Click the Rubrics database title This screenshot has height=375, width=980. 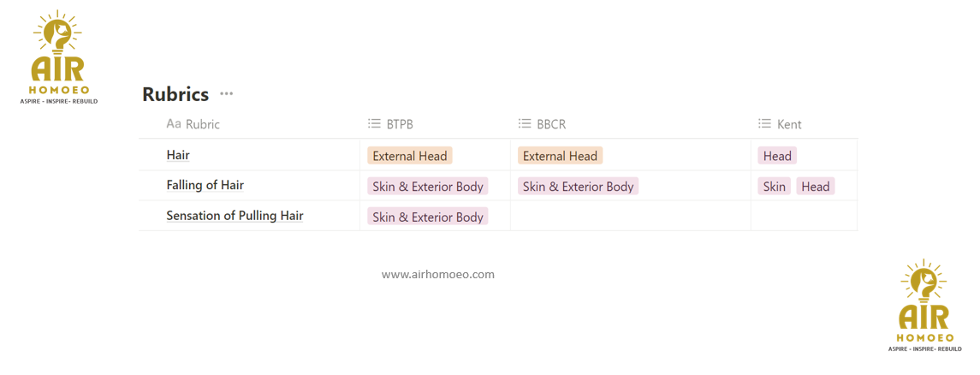pyautogui.click(x=175, y=94)
